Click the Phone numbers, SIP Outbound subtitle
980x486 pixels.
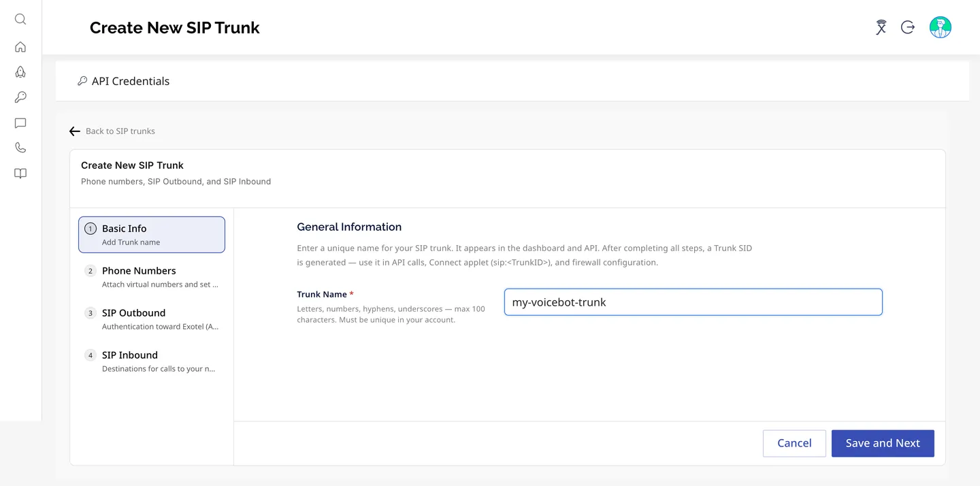pyautogui.click(x=176, y=182)
